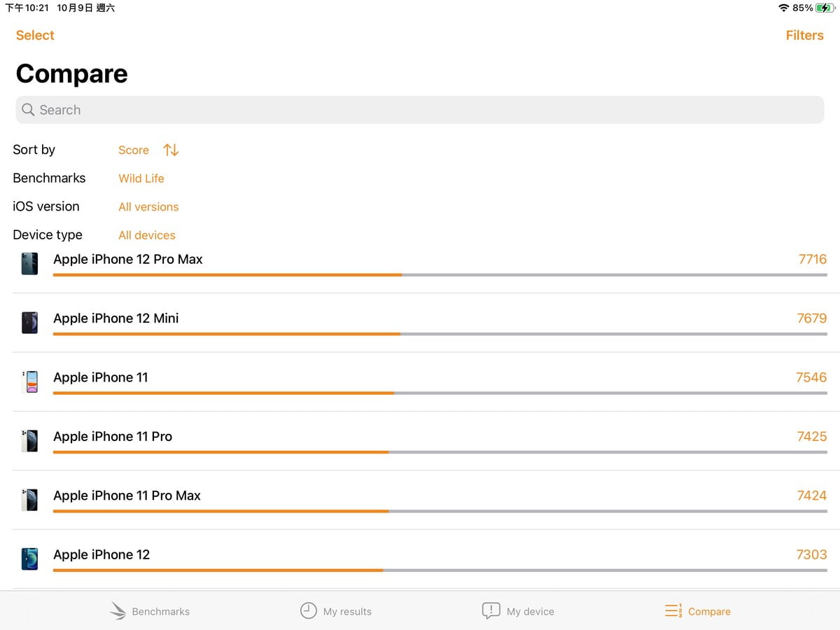840x630 pixels.
Task: Select the Apple iPhone 12 name
Action: click(x=101, y=554)
